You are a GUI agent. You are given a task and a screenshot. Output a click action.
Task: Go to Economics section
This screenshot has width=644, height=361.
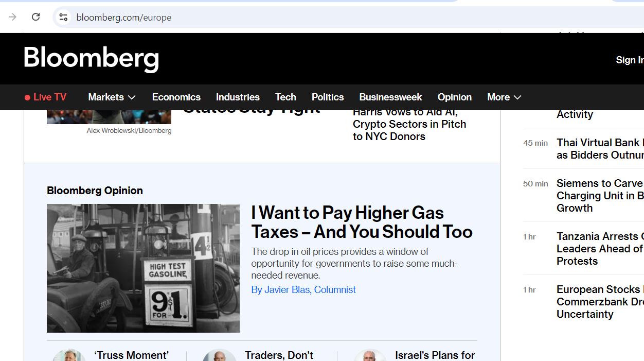(176, 97)
